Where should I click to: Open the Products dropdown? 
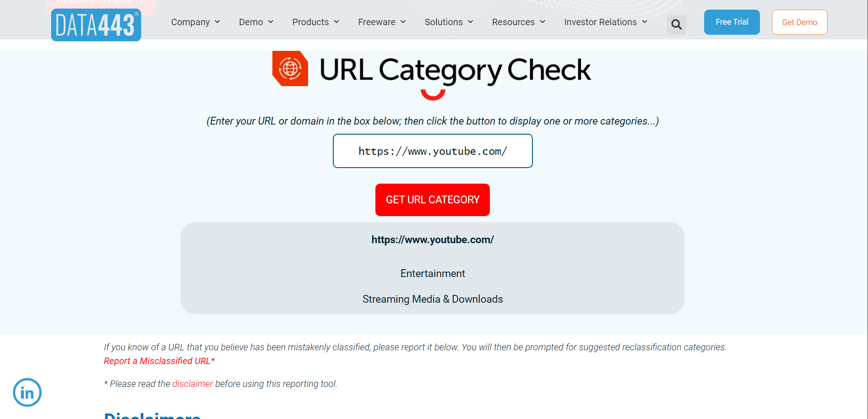pyautogui.click(x=316, y=22)
